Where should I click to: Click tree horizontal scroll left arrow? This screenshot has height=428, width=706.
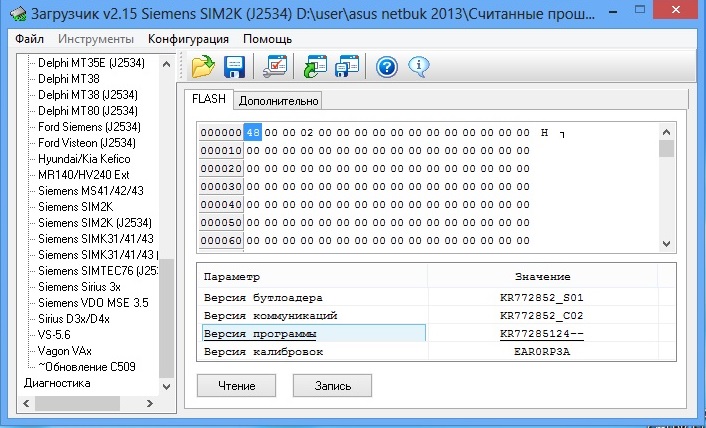click(26, 404)
